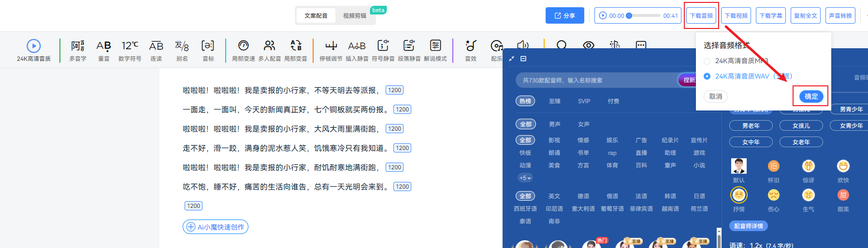Click the 数字符号 number reading icon

[130, 46]
